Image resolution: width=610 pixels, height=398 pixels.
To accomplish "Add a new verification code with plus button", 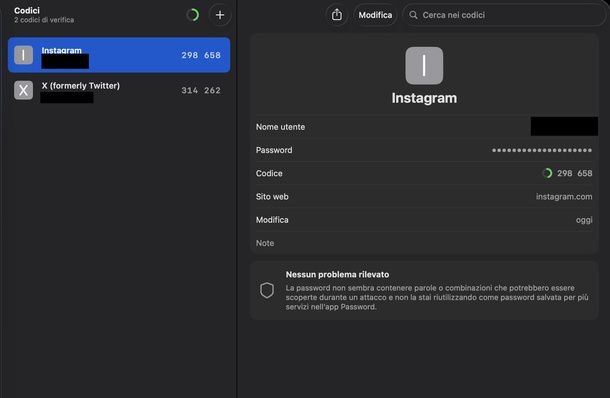I will tap(220, 15).
